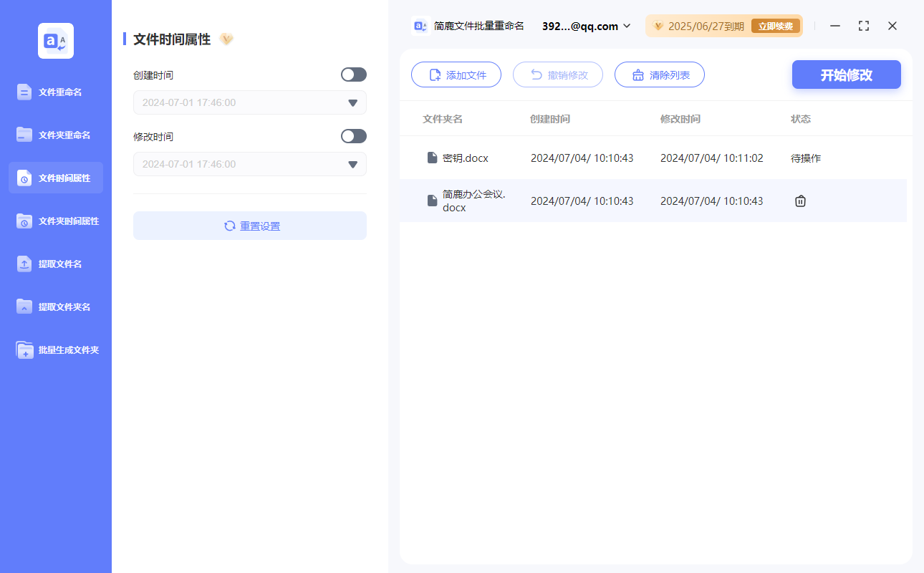Delete the 简鹿办公会议.docx row via trash icon
Viewport: 924px width, 573px height.
click(800, 201)
